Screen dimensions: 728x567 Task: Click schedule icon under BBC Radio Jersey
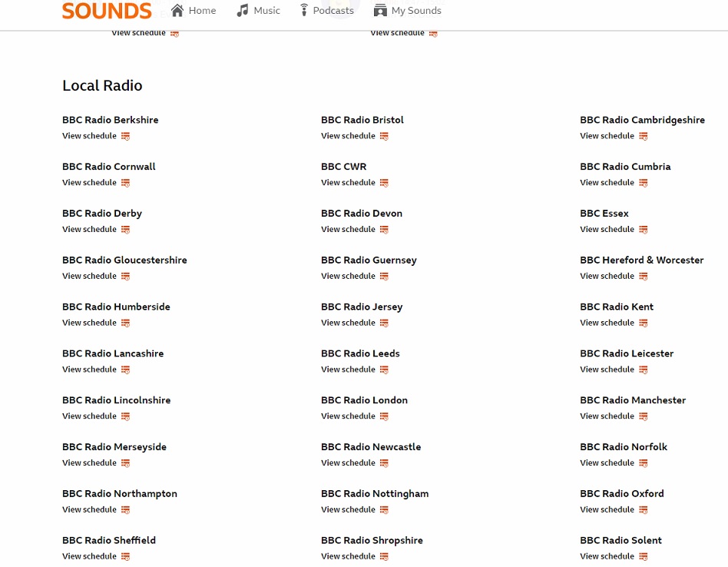pyautogui.click(x=384, y=323)
